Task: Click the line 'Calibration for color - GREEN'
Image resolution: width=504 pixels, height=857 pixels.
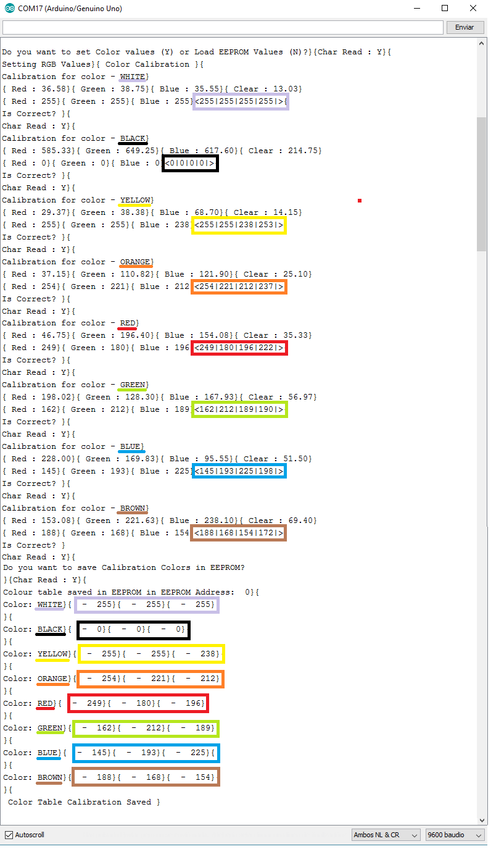Action: (x=75, y=385)
